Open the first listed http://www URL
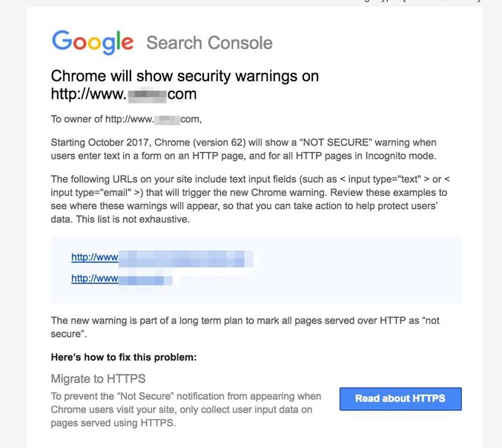 pyautogui.click(x=95, y=257)
